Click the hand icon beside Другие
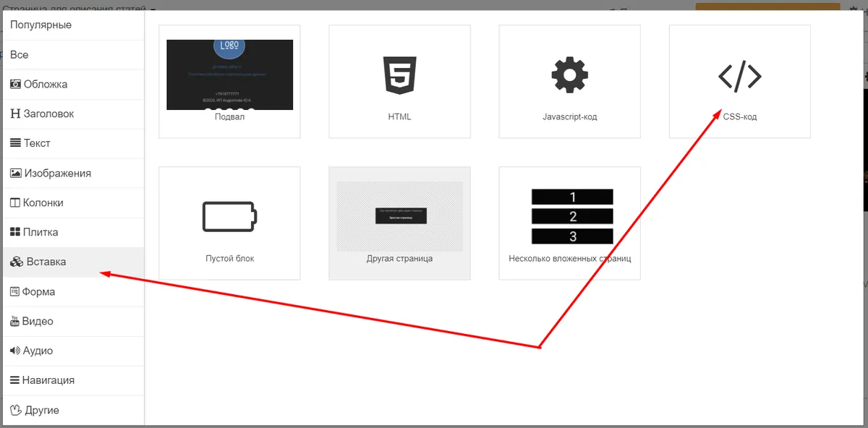 pyautogui.click(x=16, y=411)
